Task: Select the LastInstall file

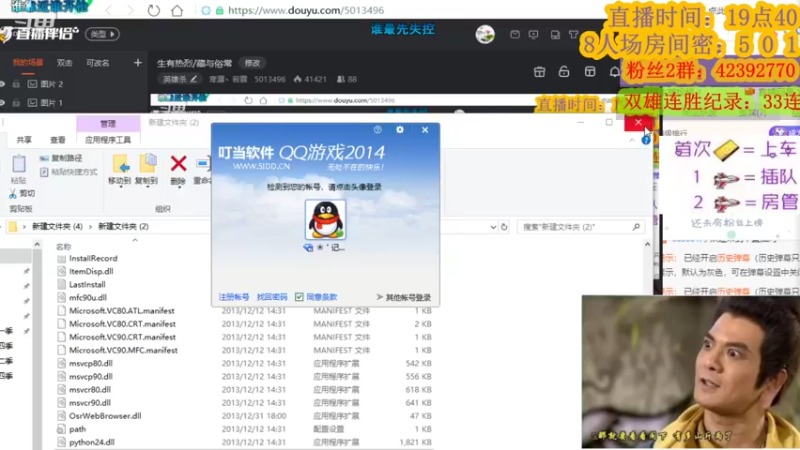Action: click(87, 285)
